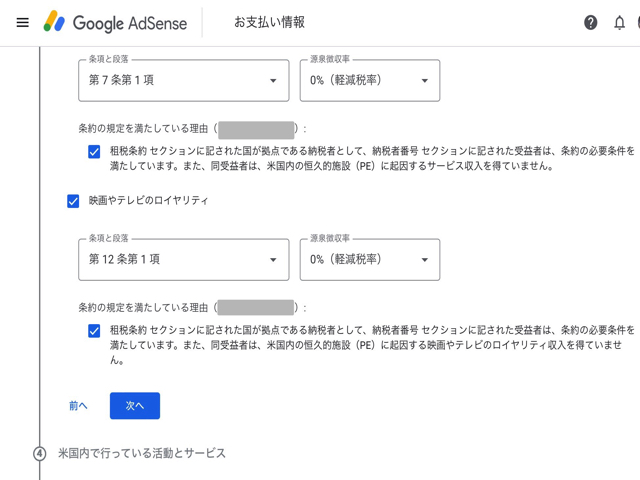640x480 pixels.
Task: Click the step 4 circle number icon
Action: pos(40,454)
